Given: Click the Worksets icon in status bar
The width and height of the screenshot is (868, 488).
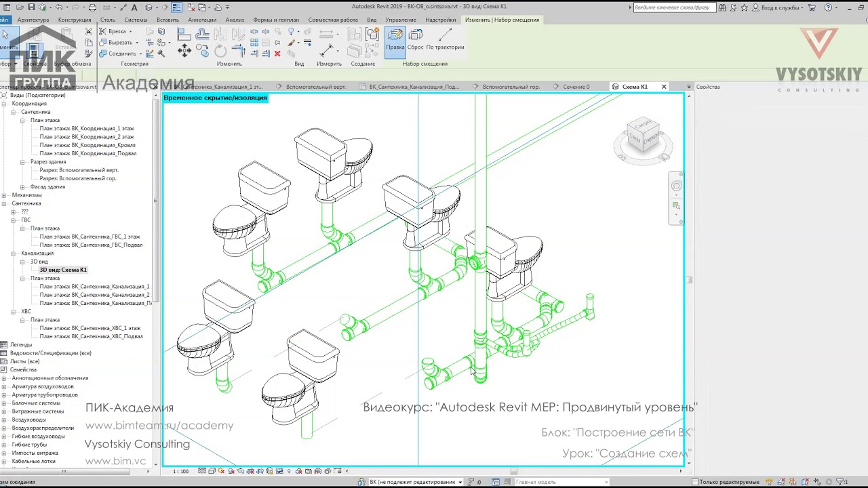Looking at the screenshot, I should [362, 482].
